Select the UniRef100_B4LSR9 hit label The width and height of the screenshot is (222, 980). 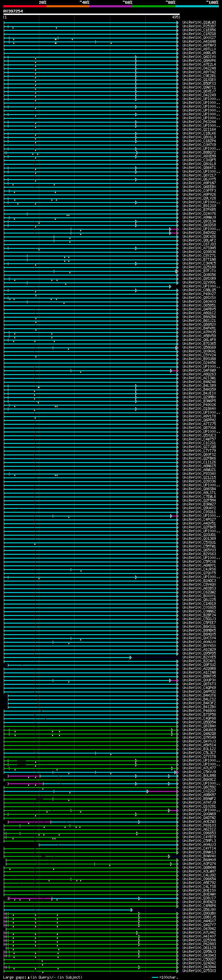(199, 386)
